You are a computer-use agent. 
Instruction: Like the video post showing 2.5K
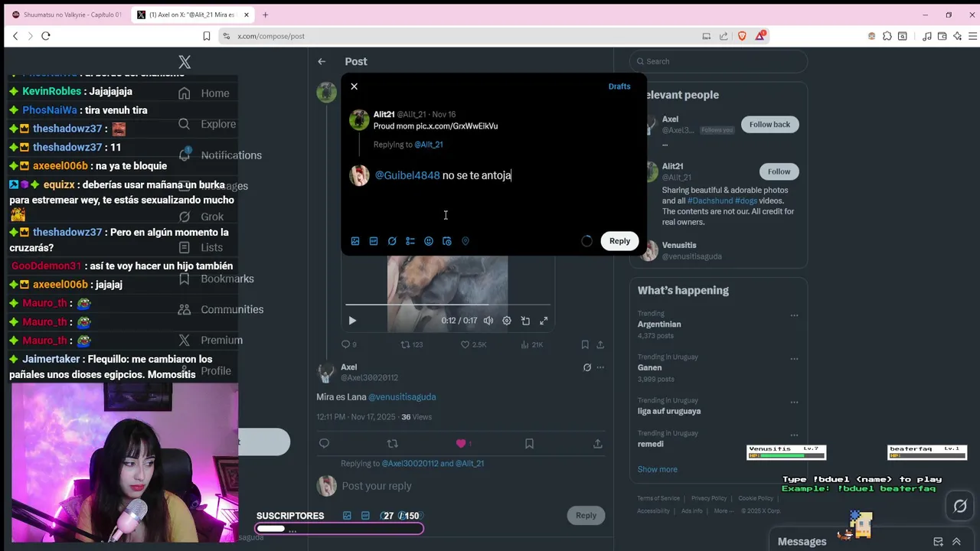pos(472,345)
